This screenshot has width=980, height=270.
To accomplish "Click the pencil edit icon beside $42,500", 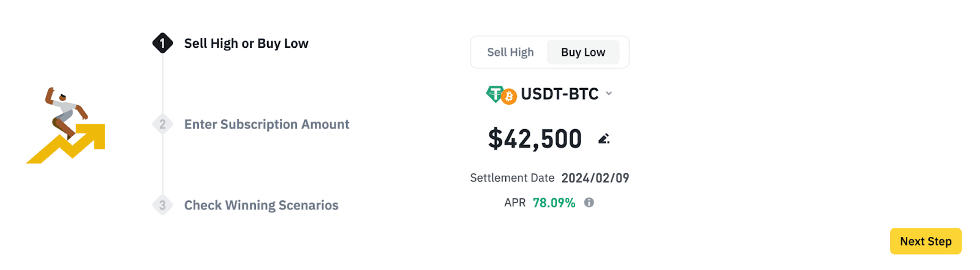I will coord(604,139).
